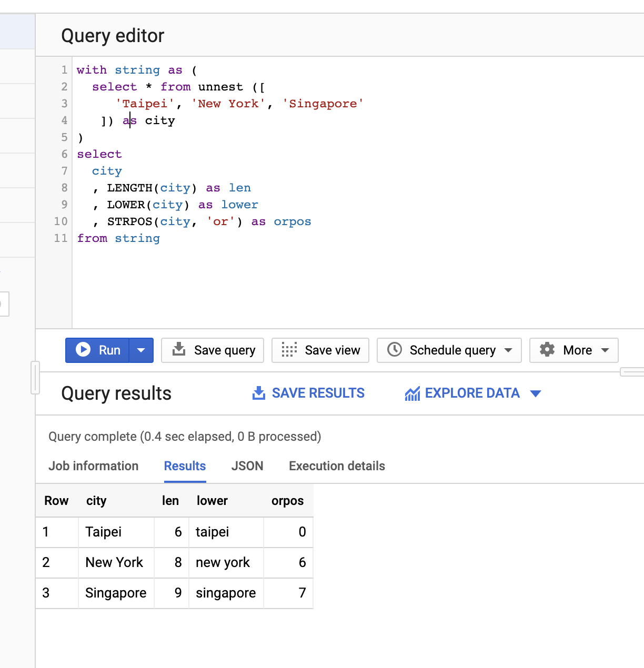Open the Run button dropdown arrow
This screenshot has width=644, height=668.
141,350
